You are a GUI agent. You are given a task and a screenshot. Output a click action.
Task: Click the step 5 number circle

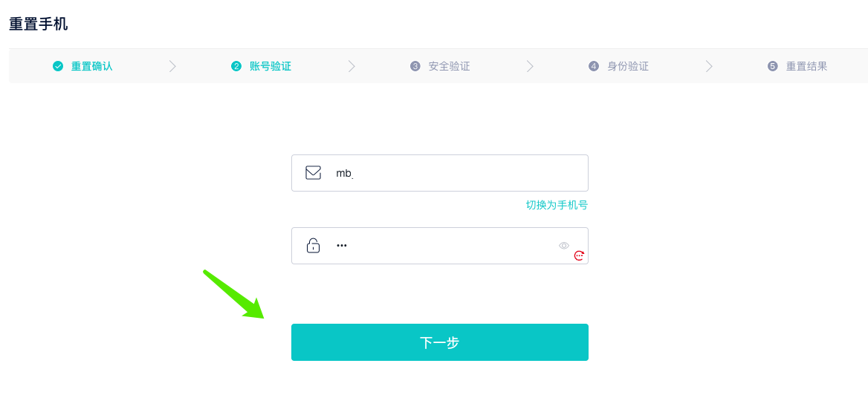pos(773,66)
